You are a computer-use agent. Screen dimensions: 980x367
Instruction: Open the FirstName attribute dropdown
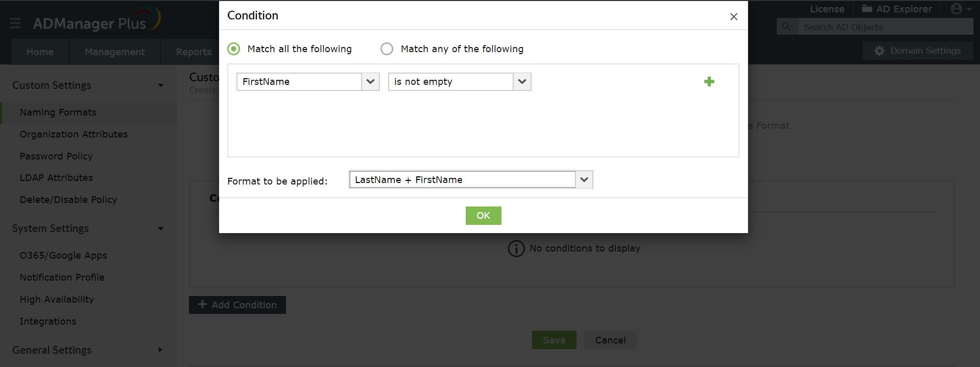point(370,82)
